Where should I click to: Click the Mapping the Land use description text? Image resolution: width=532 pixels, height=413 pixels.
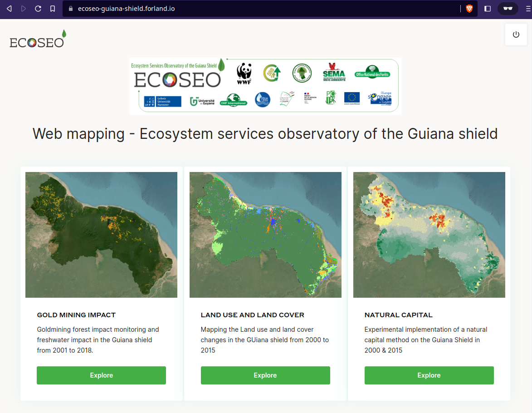click(x=265, y=339)
